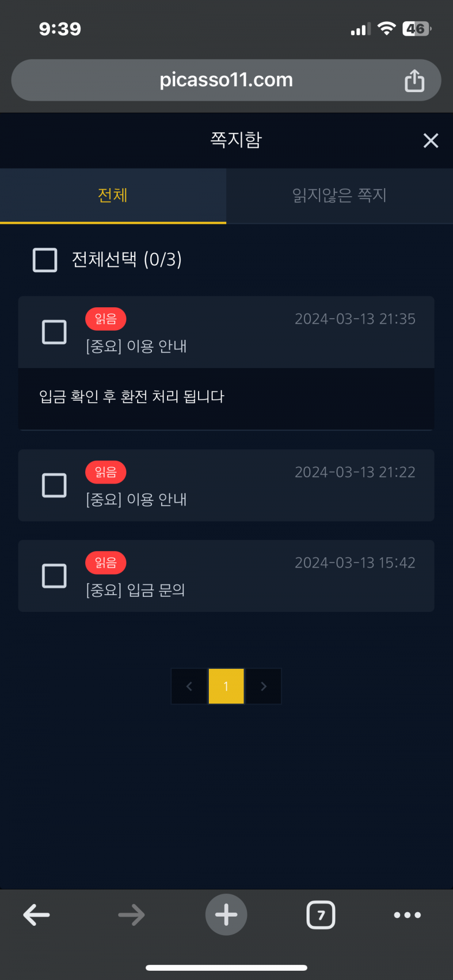The width and height of the screenshot is (453, 980).
Task: Expand the 이용 안내 message from 21:22
Action: [250, 485]
